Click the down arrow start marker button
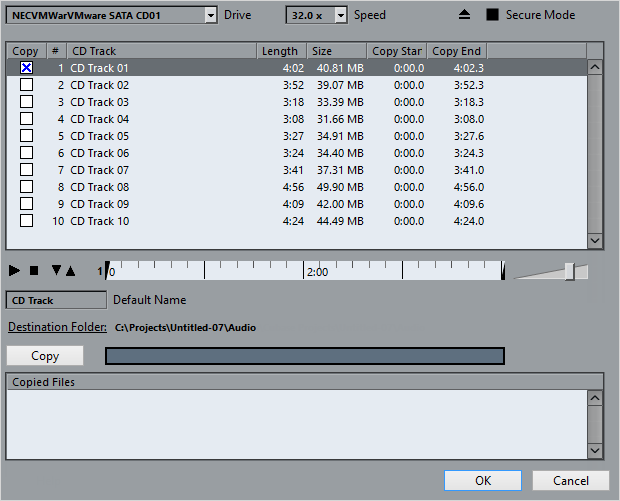620x501 pixels. tap(57, 270)
